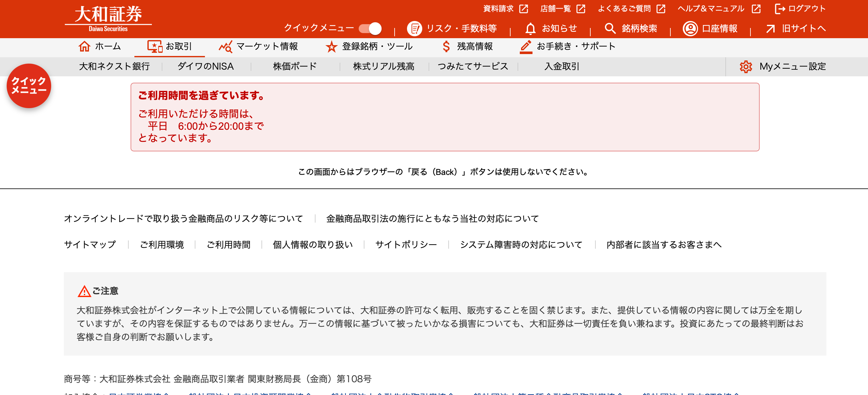Open つみたてサービス

coord(473,66)
